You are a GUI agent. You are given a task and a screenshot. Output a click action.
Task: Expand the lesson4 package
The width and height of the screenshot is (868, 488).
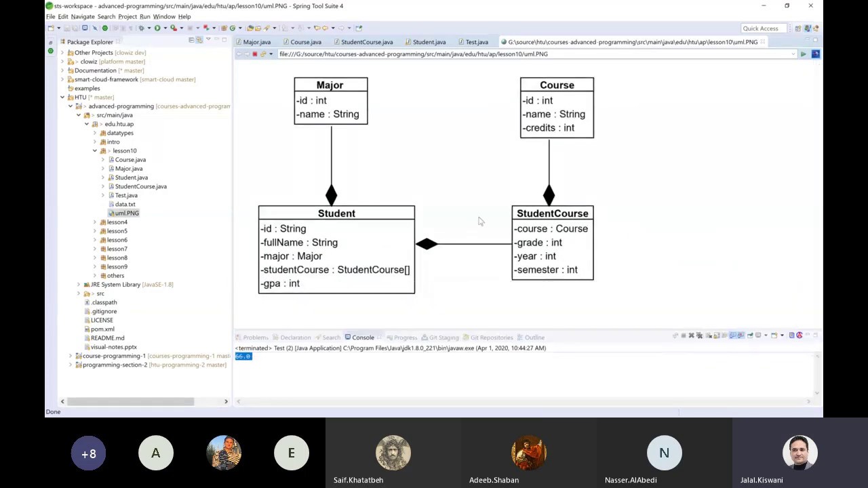[95, 222]
